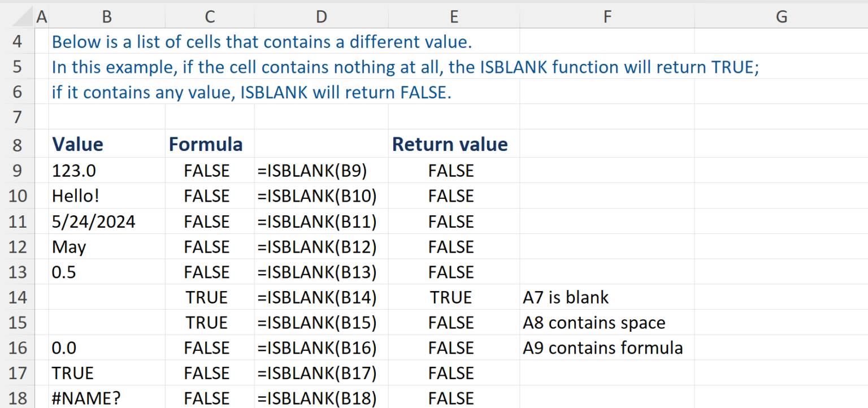Click the "Return value" header cell
This screenshot has height=408, width=868.
450,145
